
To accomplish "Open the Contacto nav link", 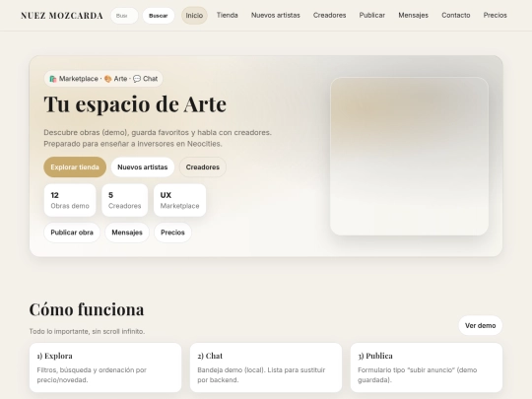I will (456, 15).
